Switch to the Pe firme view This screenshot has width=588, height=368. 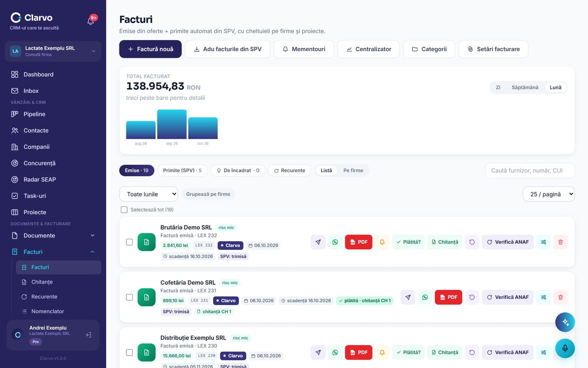click(353, 171)
